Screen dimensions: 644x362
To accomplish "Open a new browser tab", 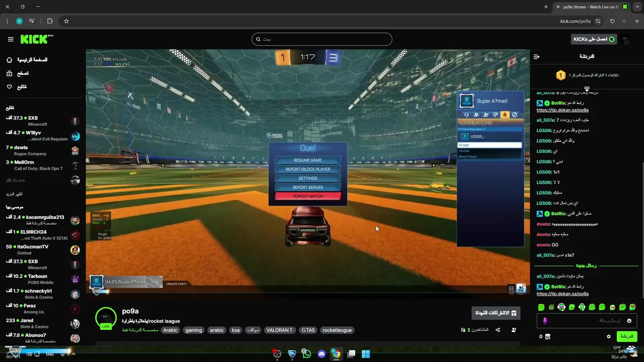I will click(x=546, y=7).
